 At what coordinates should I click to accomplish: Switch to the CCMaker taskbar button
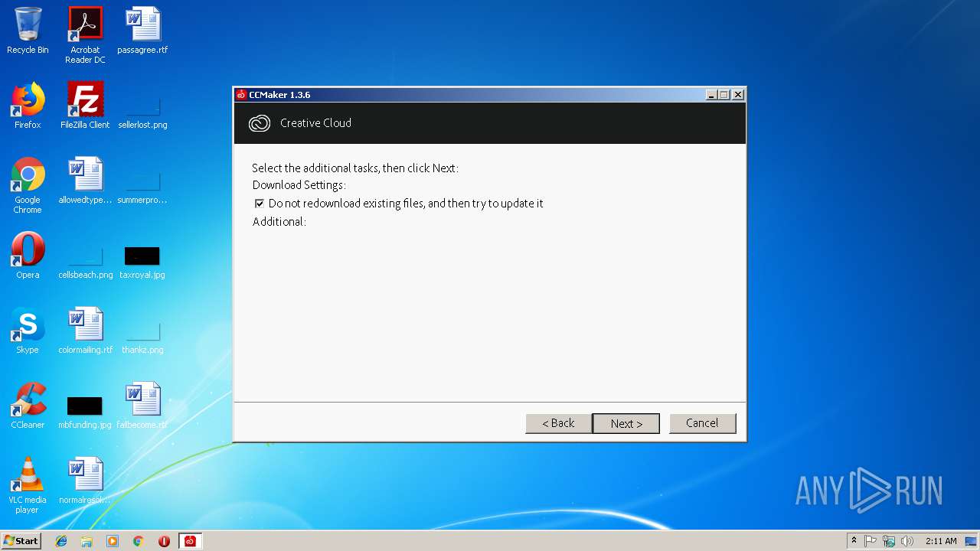(x=190, y=541)
